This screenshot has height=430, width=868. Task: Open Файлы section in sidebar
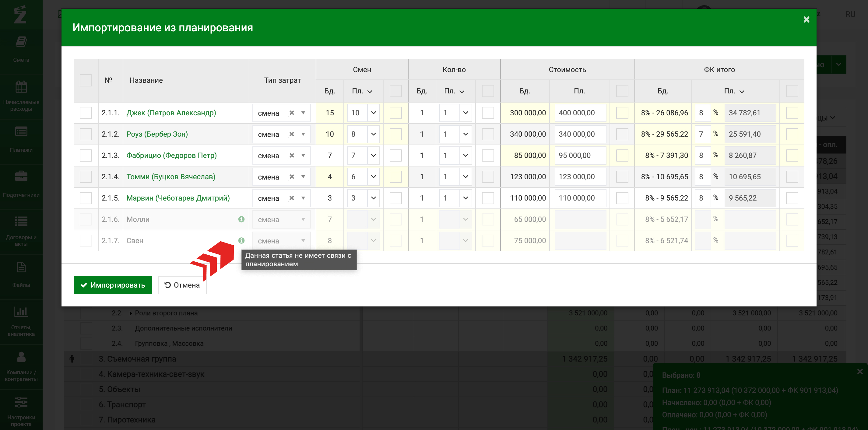[x=21, y=275]
